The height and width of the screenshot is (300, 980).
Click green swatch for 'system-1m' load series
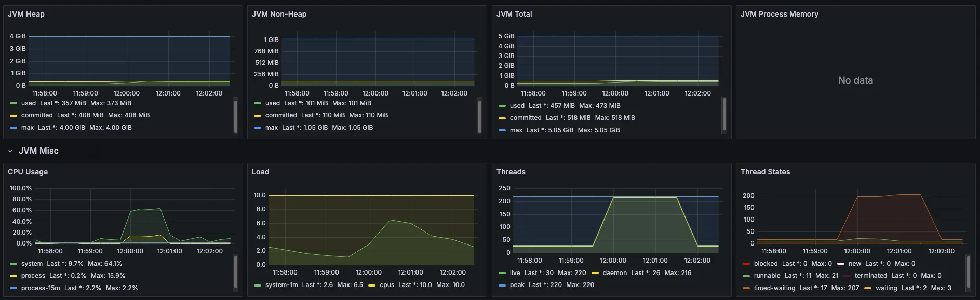tap(258, 285)
